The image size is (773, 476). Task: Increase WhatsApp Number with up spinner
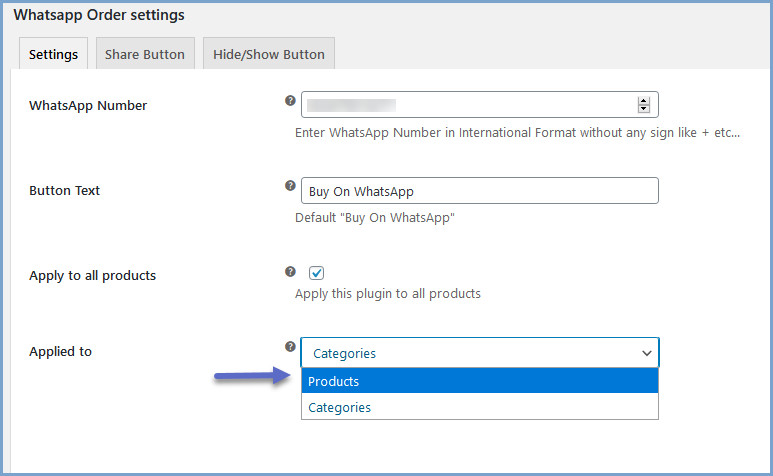pos(643,101)
